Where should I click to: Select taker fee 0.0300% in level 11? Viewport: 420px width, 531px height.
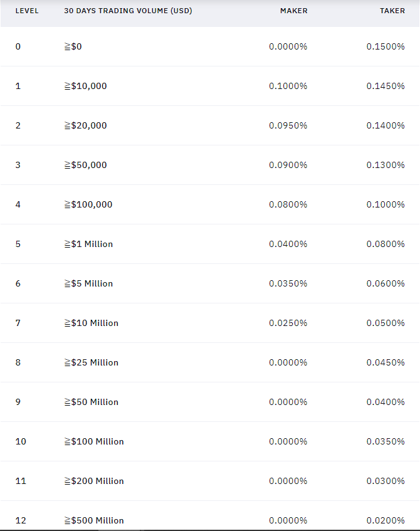[386, 481]
